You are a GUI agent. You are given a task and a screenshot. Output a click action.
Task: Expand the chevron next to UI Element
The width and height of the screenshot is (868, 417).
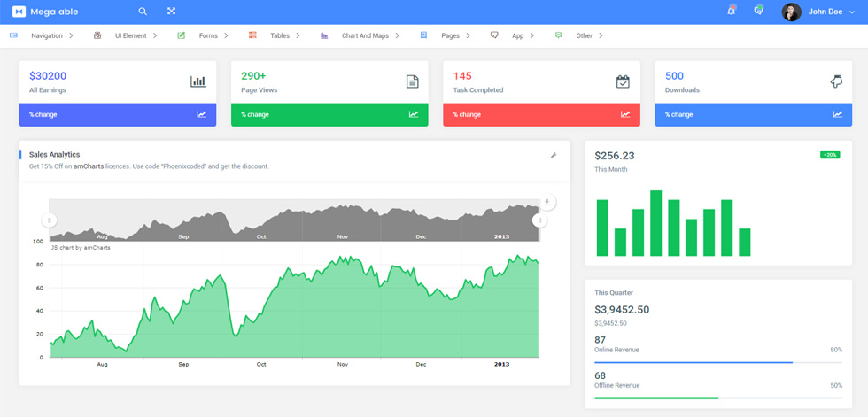tap(155, 36)
